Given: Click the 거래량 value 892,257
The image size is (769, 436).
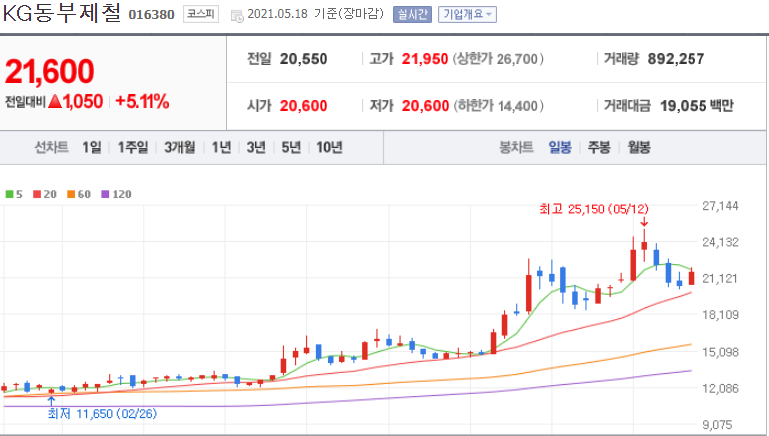Looking at the screenshot, I should [x=676, y=59].
